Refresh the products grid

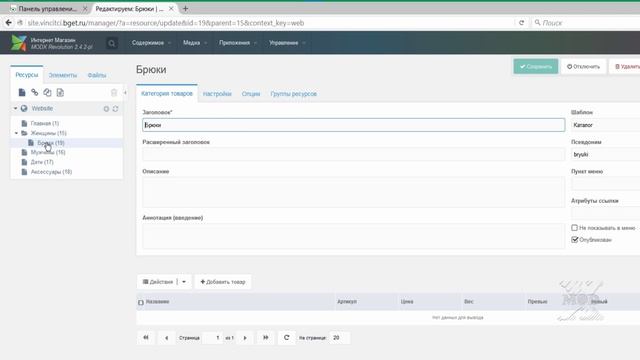287,338
